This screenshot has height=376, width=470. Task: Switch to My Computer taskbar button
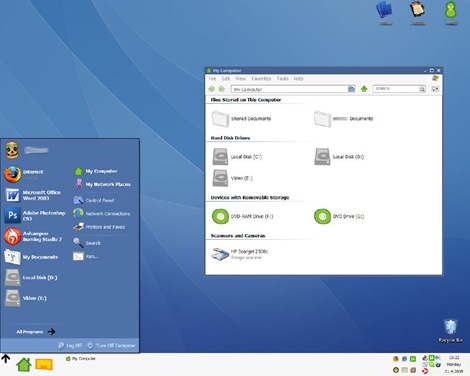[x=81, y=359]
